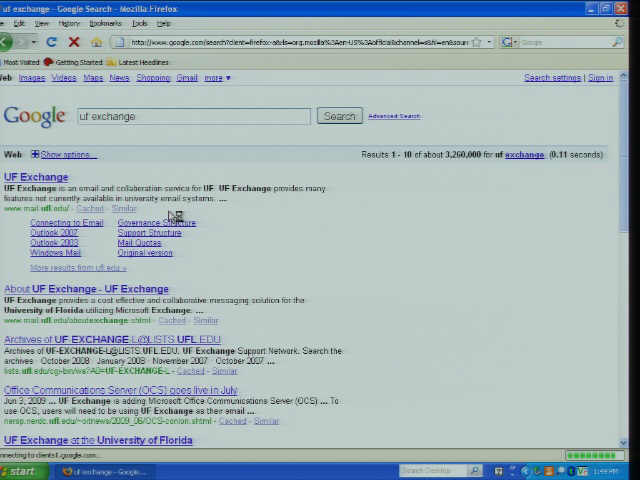Expand the 'more' Google services dropdown
The height and width of the screenshot is (480, 640).
(x=217, y=78)
